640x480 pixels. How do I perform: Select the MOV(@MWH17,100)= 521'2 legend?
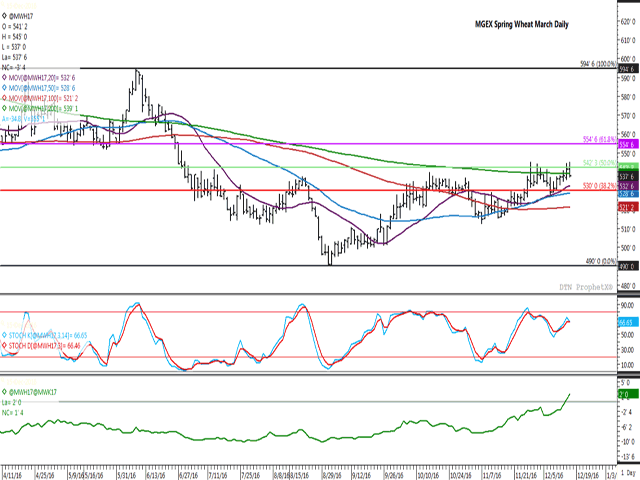point(43,98)
